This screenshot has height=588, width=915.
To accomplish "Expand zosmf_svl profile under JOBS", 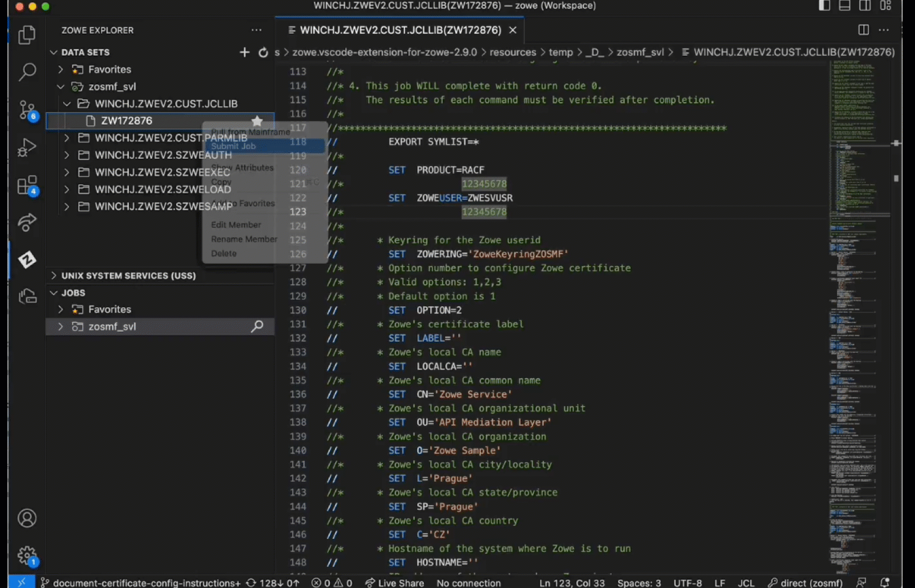I will click(60, 326).
